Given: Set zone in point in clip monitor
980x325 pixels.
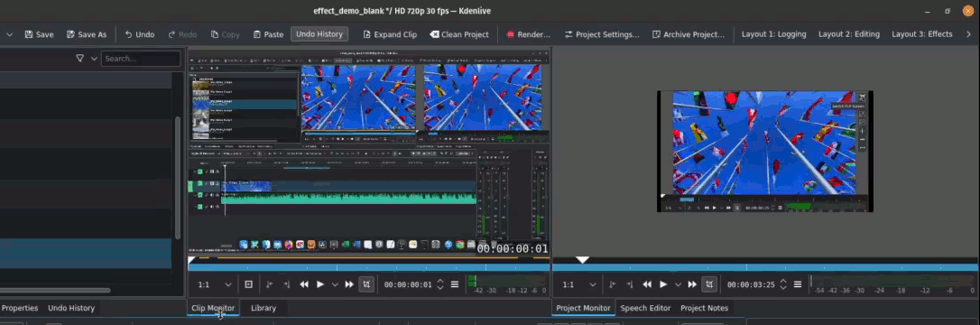Looking at the screenshot, I should (x=270, y=284).
